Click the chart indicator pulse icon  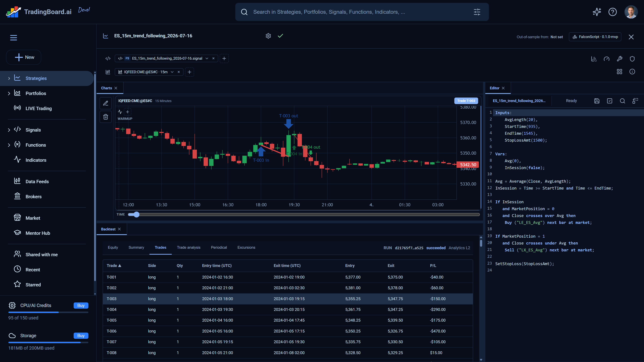click(x=120, y=112)
